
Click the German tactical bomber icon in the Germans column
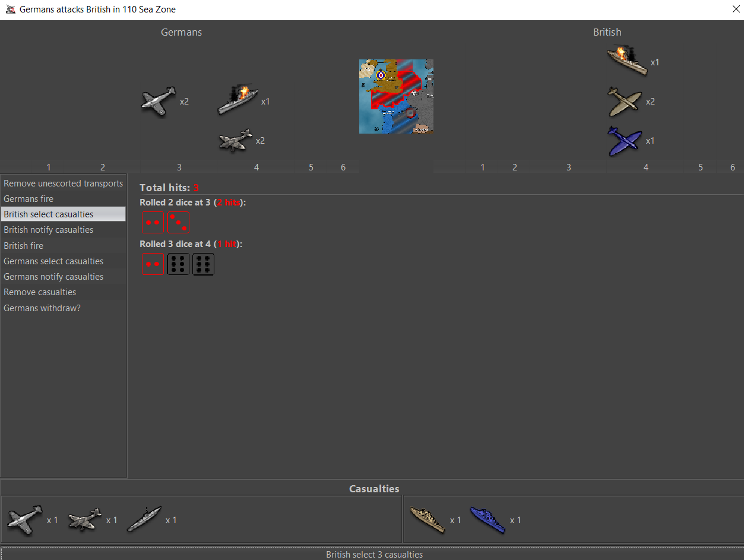click(235, 141)
